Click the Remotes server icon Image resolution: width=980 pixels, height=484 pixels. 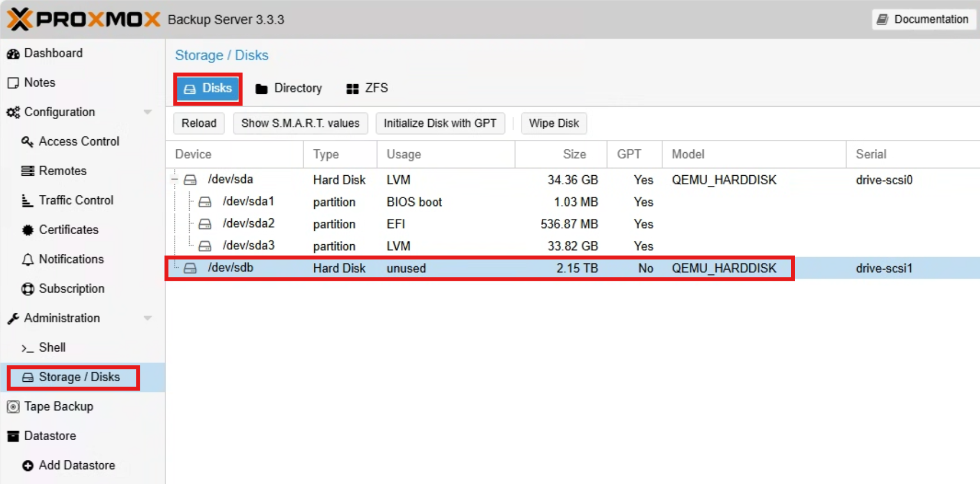click(28, 171)
